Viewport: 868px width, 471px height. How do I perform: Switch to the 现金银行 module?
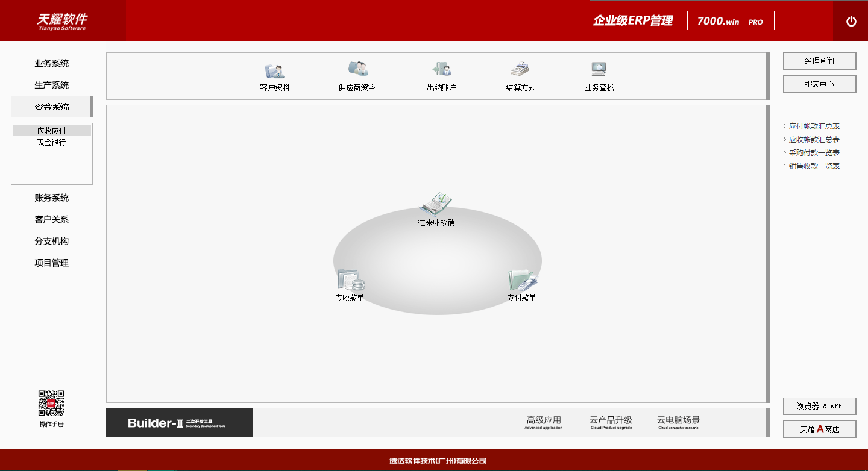click(51, 142)
